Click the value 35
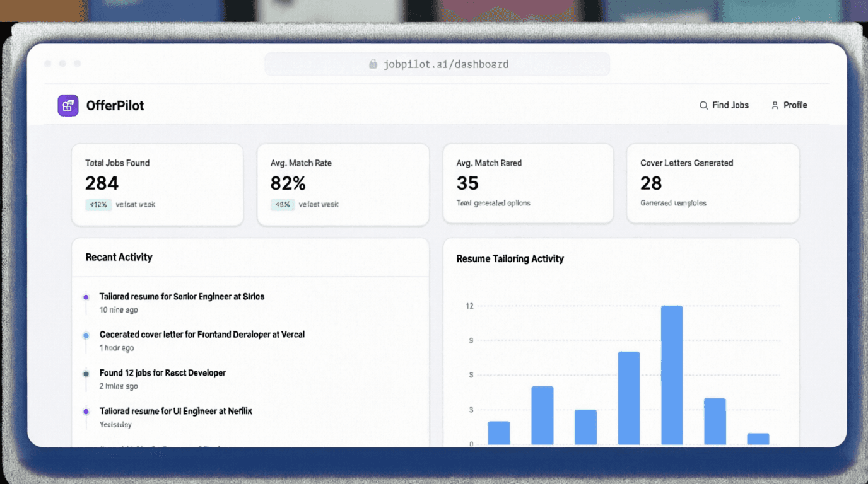Viewport: 868px width, 484px height. pos(467,183)
